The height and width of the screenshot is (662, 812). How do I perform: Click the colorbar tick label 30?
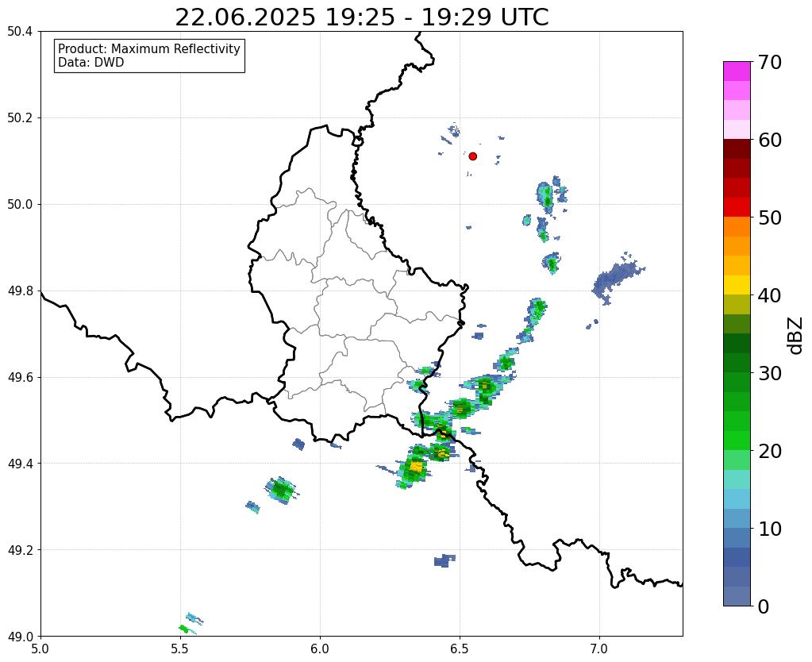pos(769,373)
